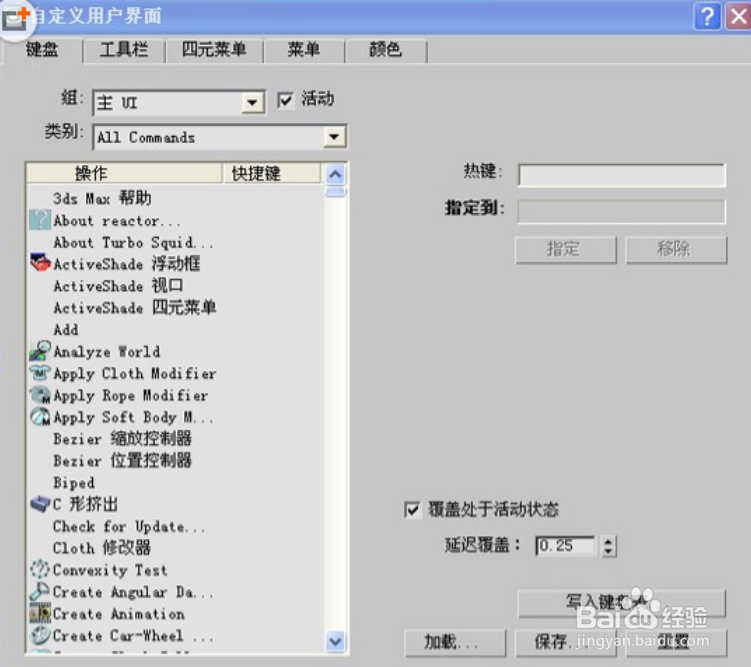Decrease 延迟覆盖 with the spinner down arrow
Viewport: 751px width, 667px height.
pos(608,551)
